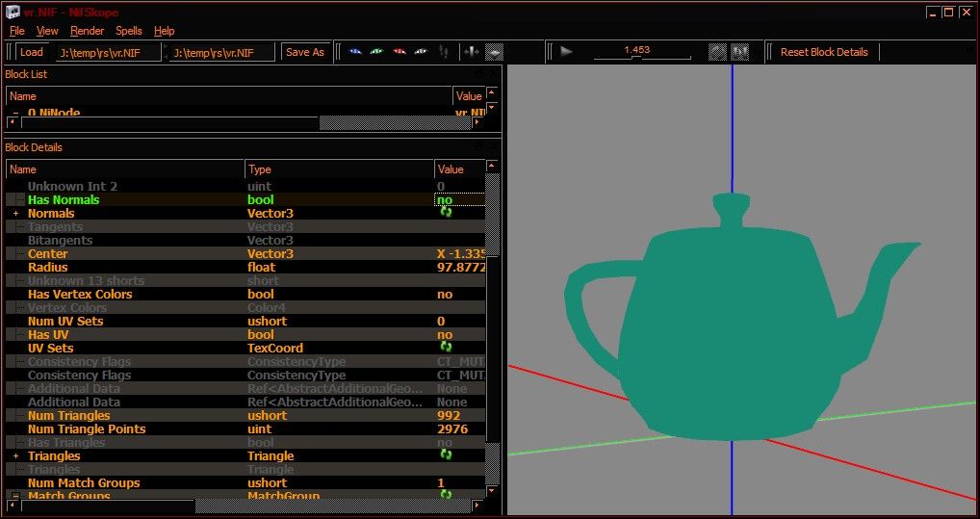
Task: Select the Radius value 97.8772
Action: [461, 268]
